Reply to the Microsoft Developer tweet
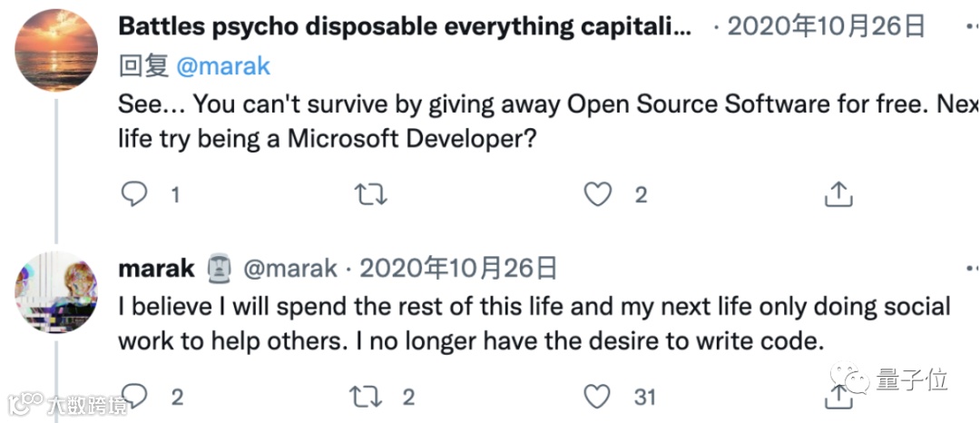 (134, 193)
